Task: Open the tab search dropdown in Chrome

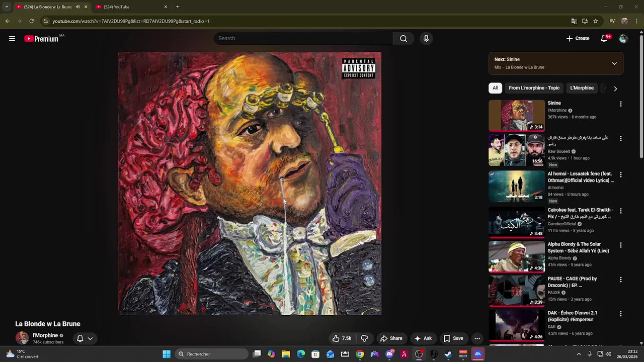Action: 7,7
